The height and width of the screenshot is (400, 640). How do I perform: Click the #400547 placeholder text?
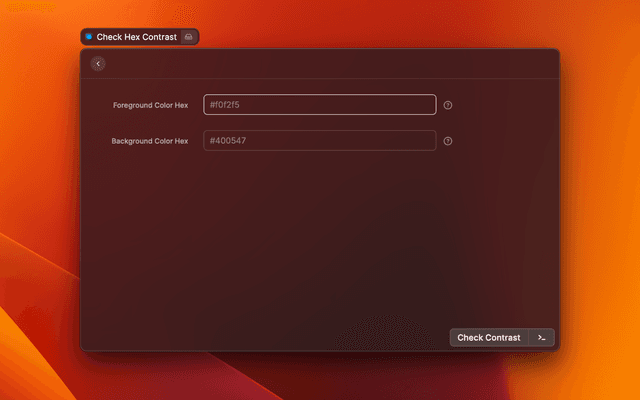(x=227, y=141)
